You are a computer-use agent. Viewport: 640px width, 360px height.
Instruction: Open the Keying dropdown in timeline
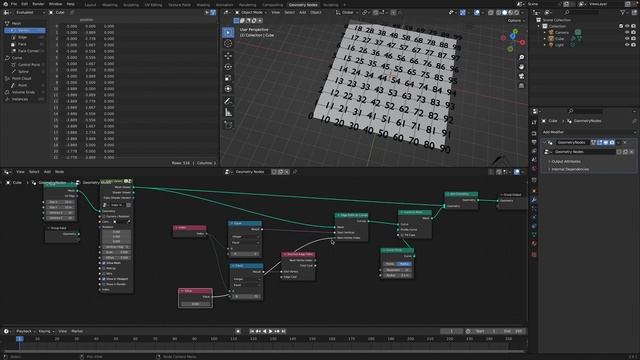point(46,331)
